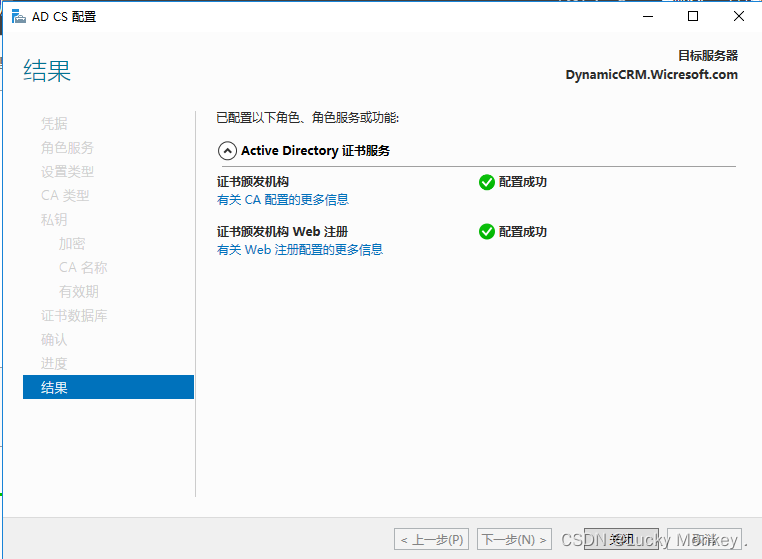The width and height of the screenshot is (762, 559).
Task: Select CA 名称 sub-step in sidebar
Action: (x=83, y=267)
